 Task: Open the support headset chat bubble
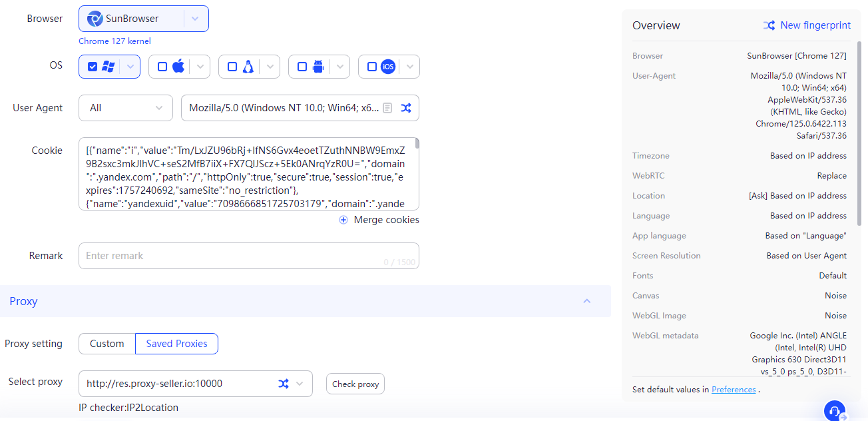pos(834,410)
